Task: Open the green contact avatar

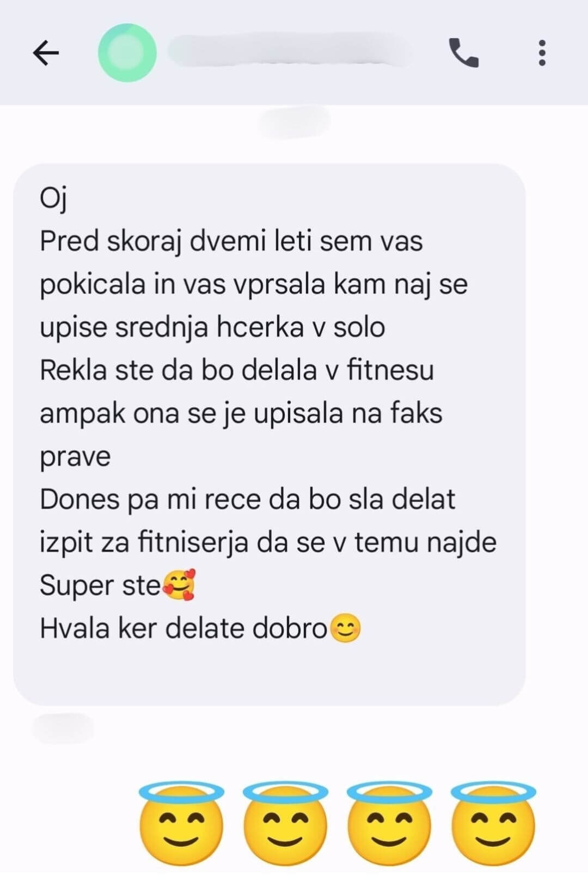Action: [x=127, y=53]
